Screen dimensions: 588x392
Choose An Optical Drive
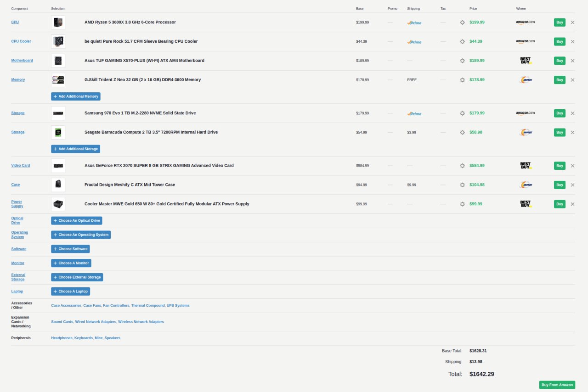coord(77,221)
